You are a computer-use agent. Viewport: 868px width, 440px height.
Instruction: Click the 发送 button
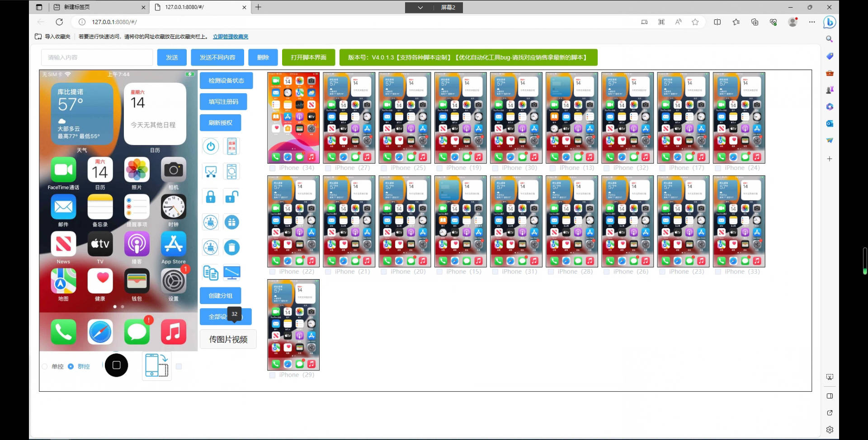(172, 57)
